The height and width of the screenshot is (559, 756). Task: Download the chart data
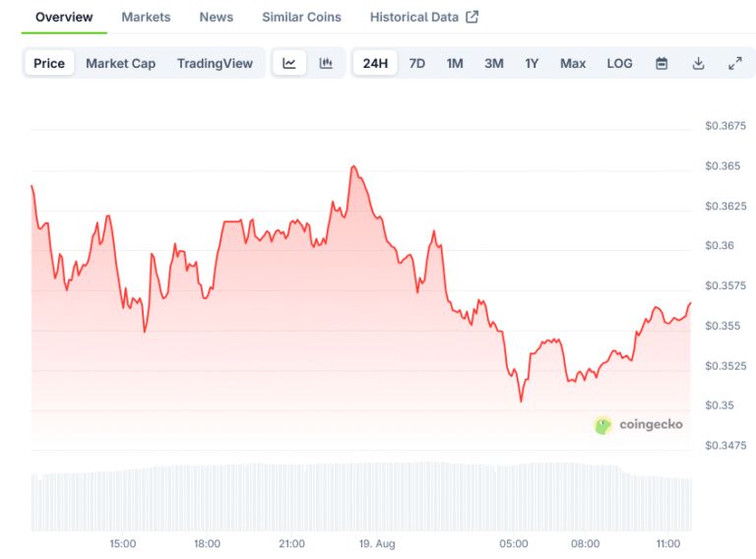[x=698, y=63]
